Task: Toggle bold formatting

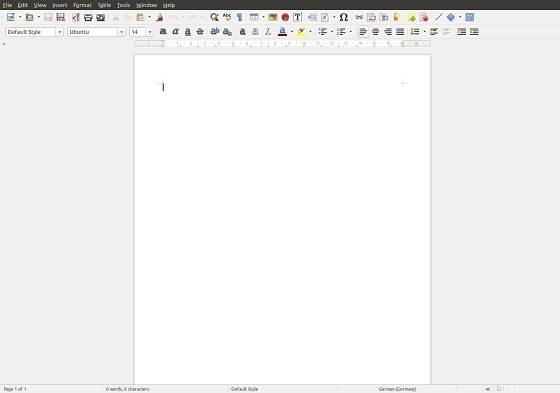Action: click(x=163, y=32)
